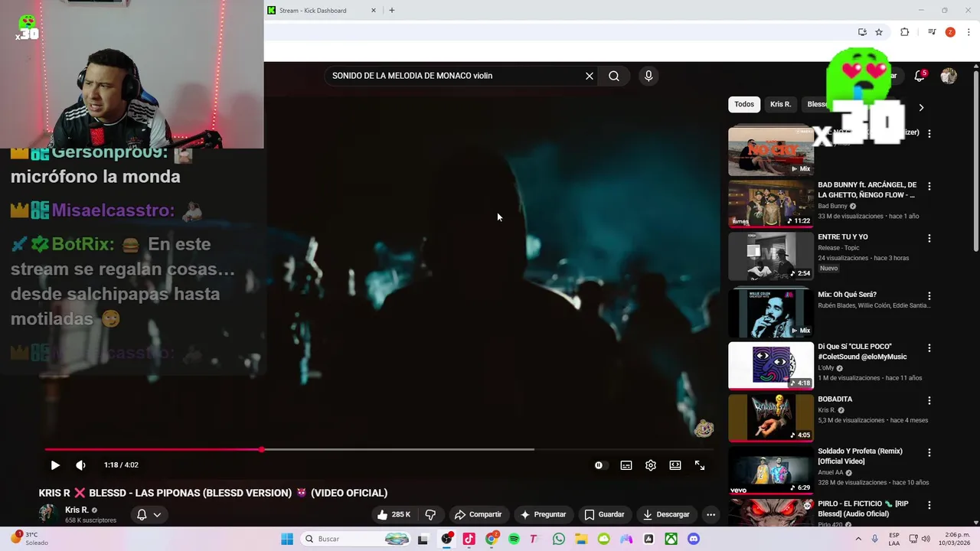This screenshot has width=980, height=551.
Task: Open more actions three-dot menu below video
Action: (710, 514)
